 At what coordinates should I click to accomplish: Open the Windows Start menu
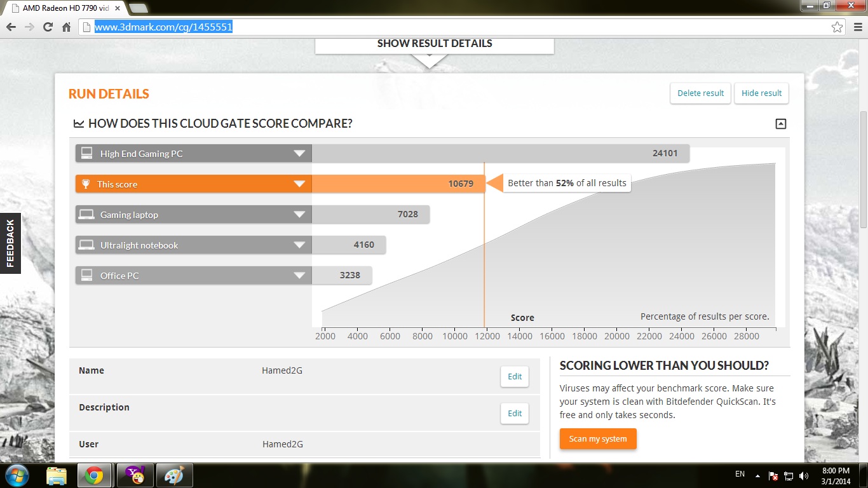pyautogui.click(x=17, y=475)
